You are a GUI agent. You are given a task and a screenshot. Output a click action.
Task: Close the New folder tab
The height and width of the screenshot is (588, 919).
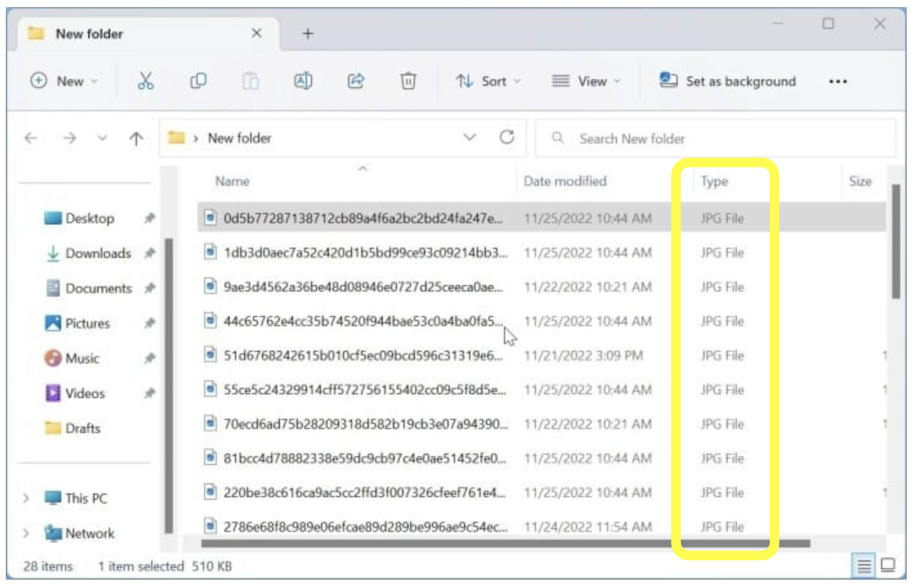point(256,33)
